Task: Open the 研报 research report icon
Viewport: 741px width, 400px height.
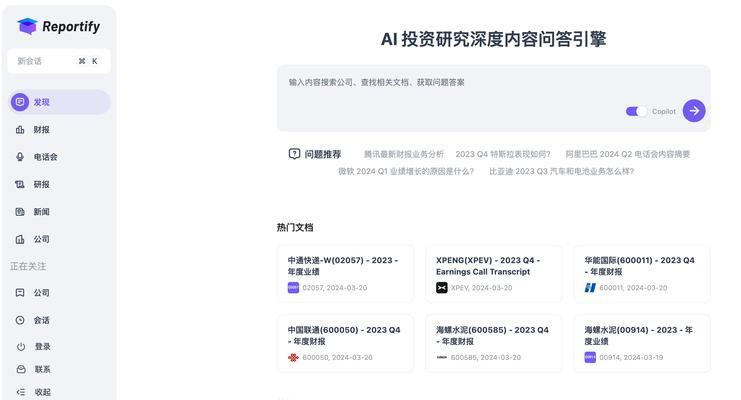Action: tap(20, 184)
